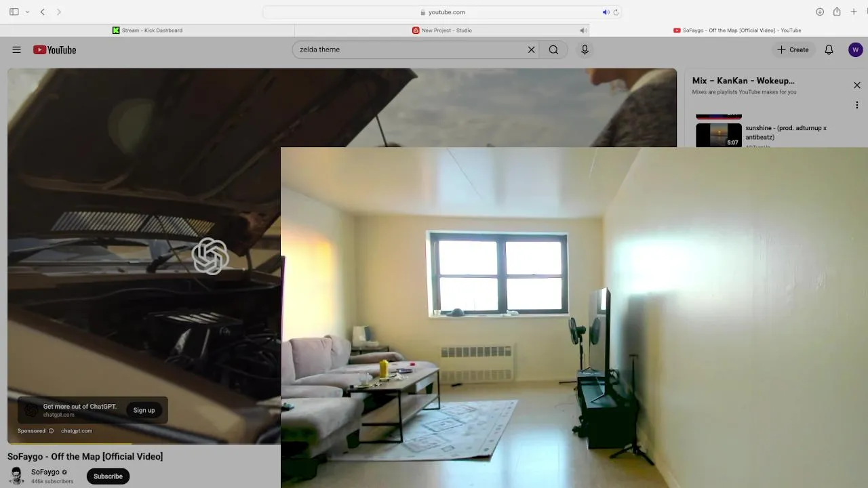Click the yellow ad progress bar

(x=70, y=443)
